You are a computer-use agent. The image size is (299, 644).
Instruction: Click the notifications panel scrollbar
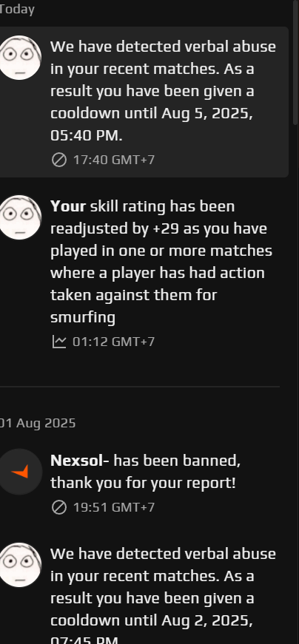pos(295,61)
